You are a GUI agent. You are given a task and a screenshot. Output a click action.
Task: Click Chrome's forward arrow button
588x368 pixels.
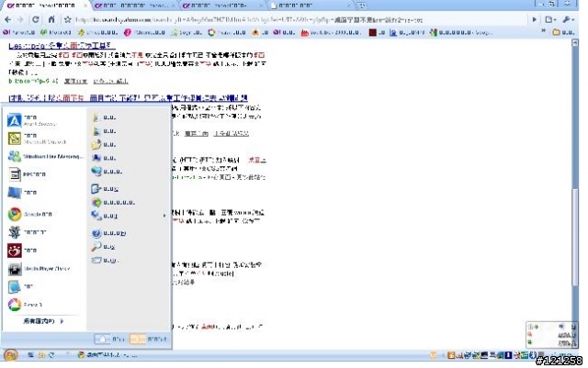pyautogui.click(x=20, y=19)
